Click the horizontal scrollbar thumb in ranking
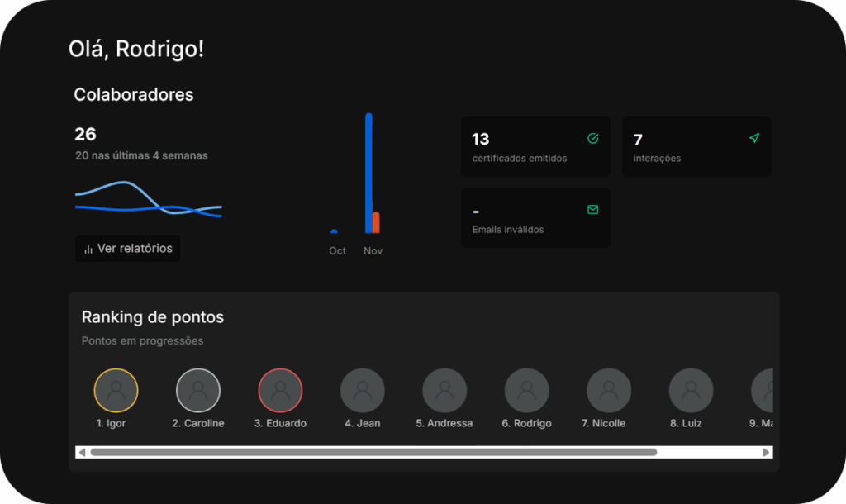This screenshot has width=846, height=504. [x=373, y=453]
